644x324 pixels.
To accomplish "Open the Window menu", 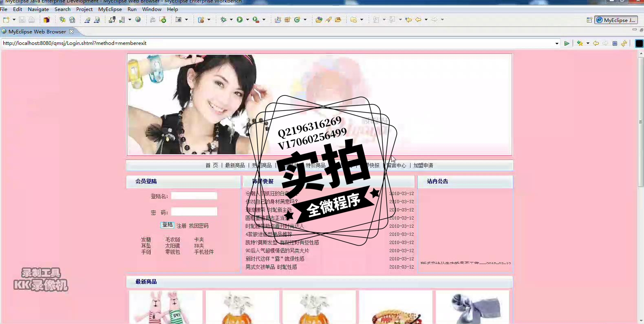I will coord(152,9).
